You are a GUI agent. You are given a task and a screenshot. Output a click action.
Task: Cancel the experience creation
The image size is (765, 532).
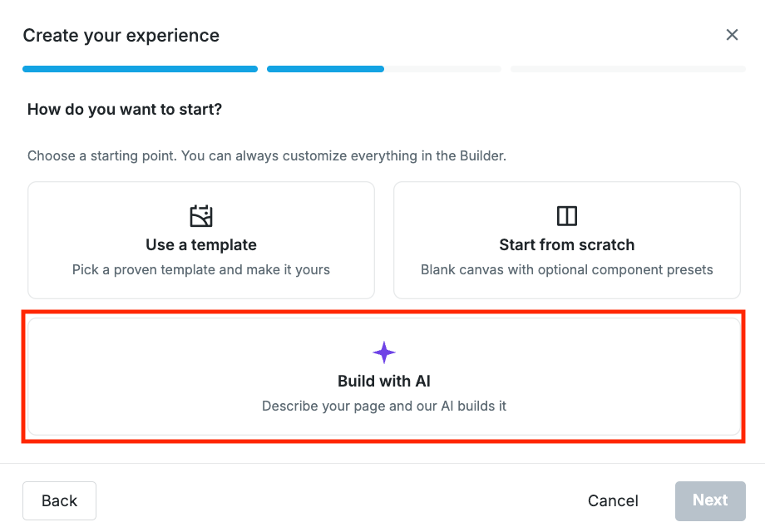613,500
